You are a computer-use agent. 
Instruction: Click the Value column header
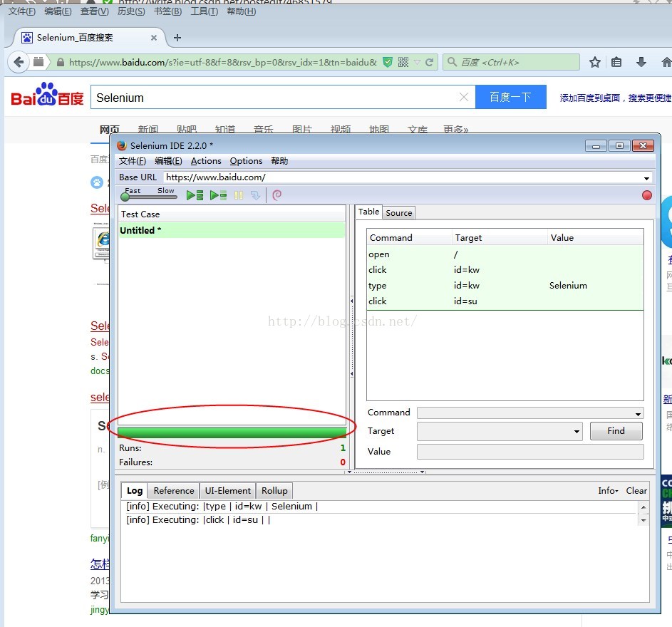tap(595, 238)
